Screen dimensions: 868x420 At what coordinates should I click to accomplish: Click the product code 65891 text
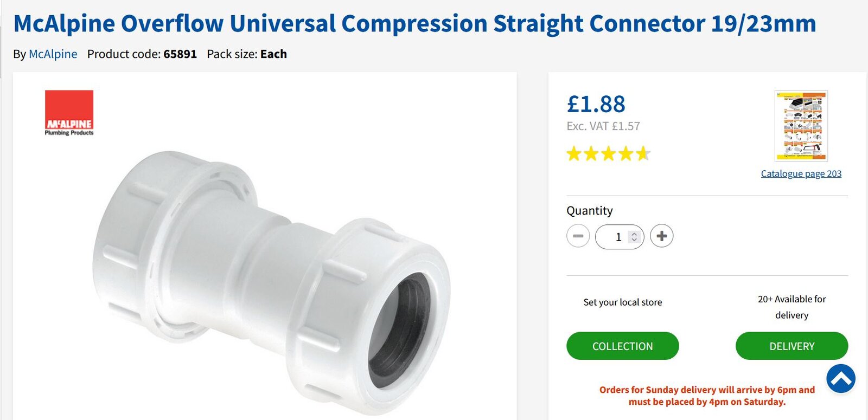click(x=180, y=54)
